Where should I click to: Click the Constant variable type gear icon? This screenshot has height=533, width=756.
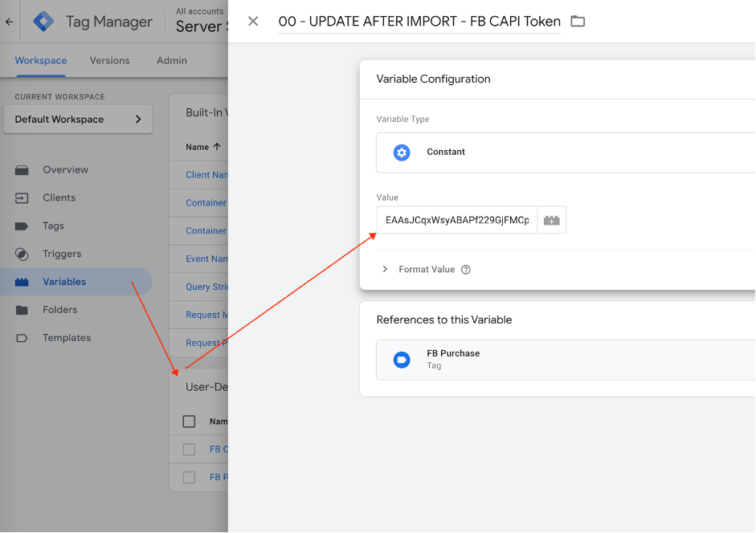tap(402, 153)
